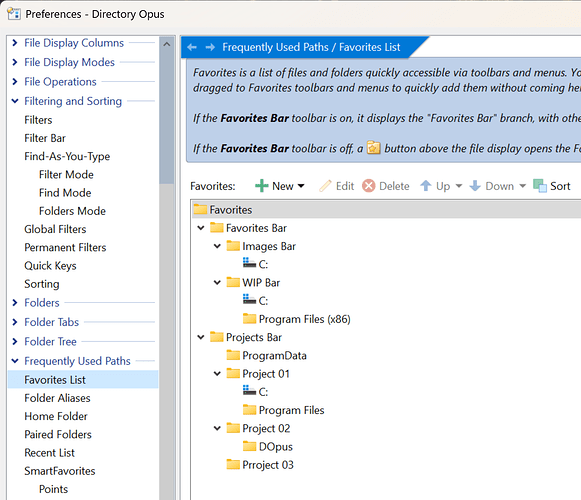Click the C: drive icon under Project 01

click(249, 391)
